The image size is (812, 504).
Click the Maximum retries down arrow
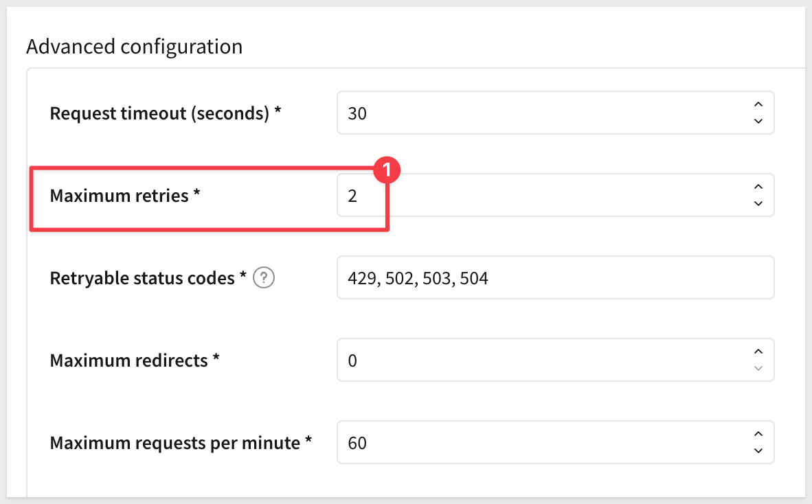pyautogui.click(x=758, y=203)
